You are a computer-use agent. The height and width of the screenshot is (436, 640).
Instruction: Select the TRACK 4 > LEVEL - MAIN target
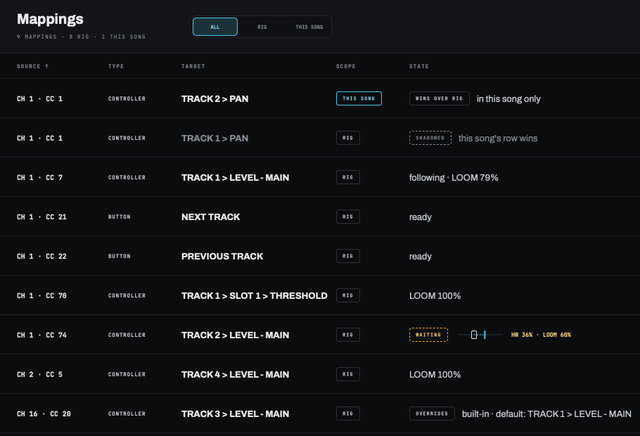235,374
